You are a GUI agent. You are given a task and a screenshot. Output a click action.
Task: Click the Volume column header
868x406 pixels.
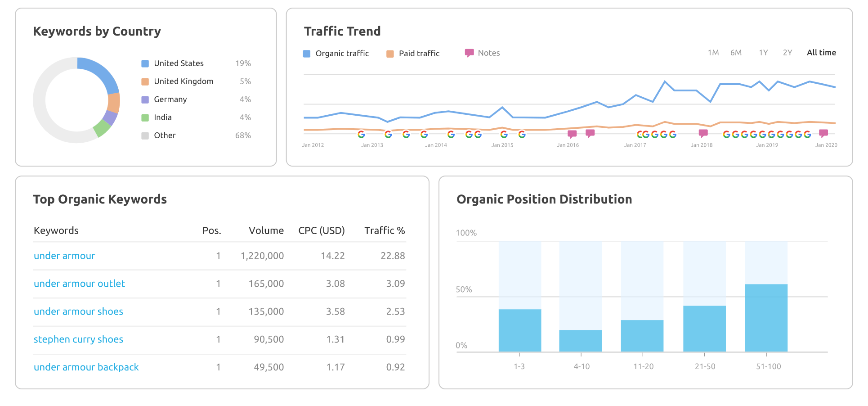[x=266, y=230]
